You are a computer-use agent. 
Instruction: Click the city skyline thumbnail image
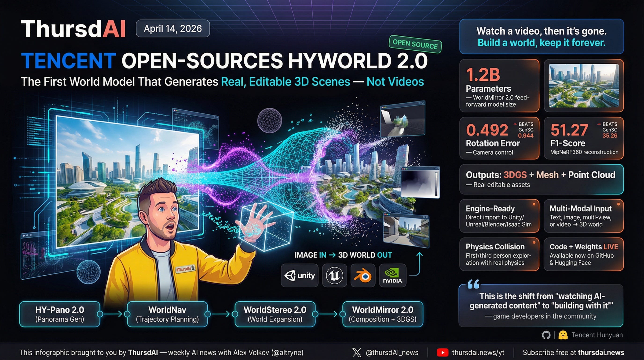pyautogui.click(x=584, y=86)
